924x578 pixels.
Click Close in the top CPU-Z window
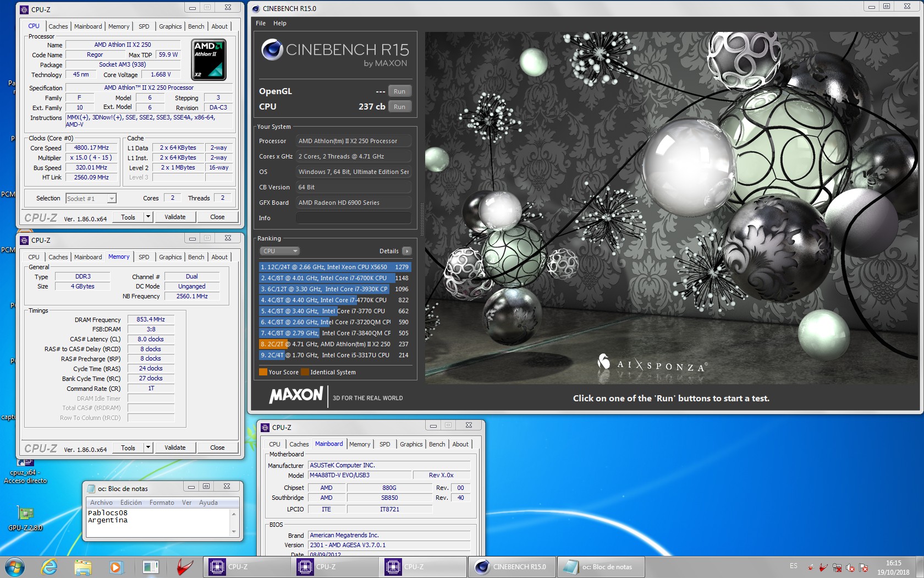[217, 217]
